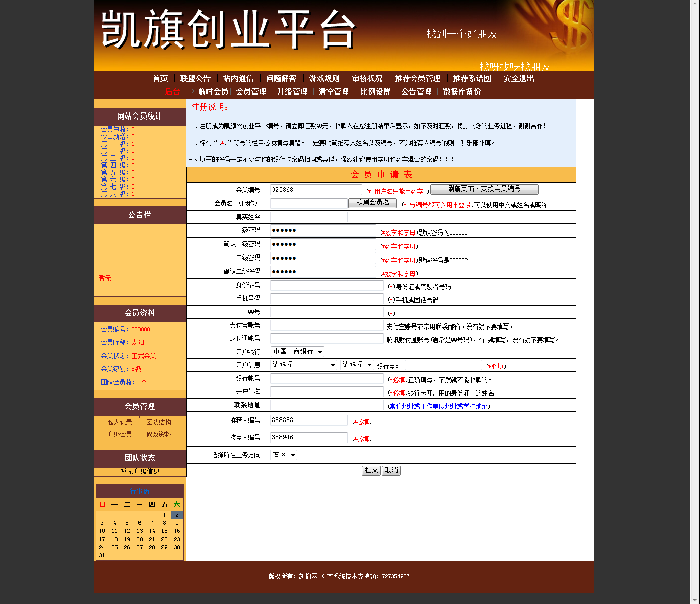Screen dimensions: 700x604
Task: Open the 修改资料 sidebar link
Action: (x=158, y=434)
